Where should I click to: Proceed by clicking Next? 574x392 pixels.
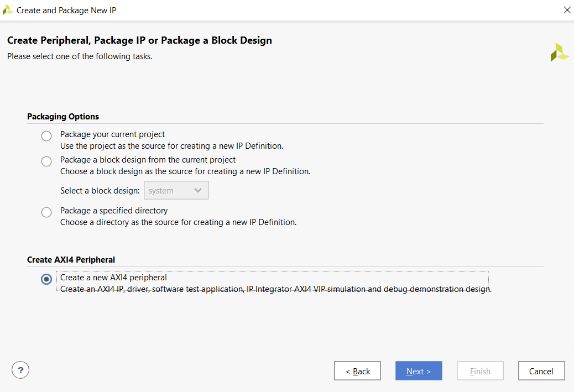pyautogui.click(x=419, y=370)
